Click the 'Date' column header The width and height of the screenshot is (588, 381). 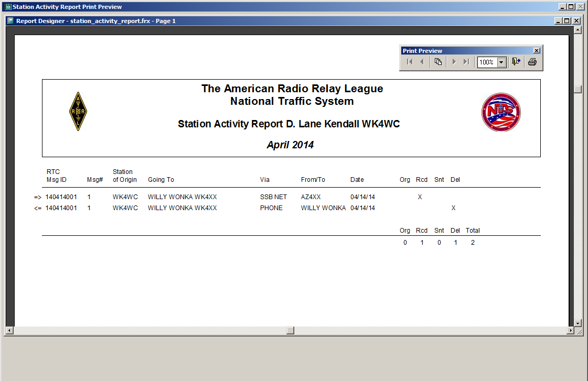click(x=357, y=180)
